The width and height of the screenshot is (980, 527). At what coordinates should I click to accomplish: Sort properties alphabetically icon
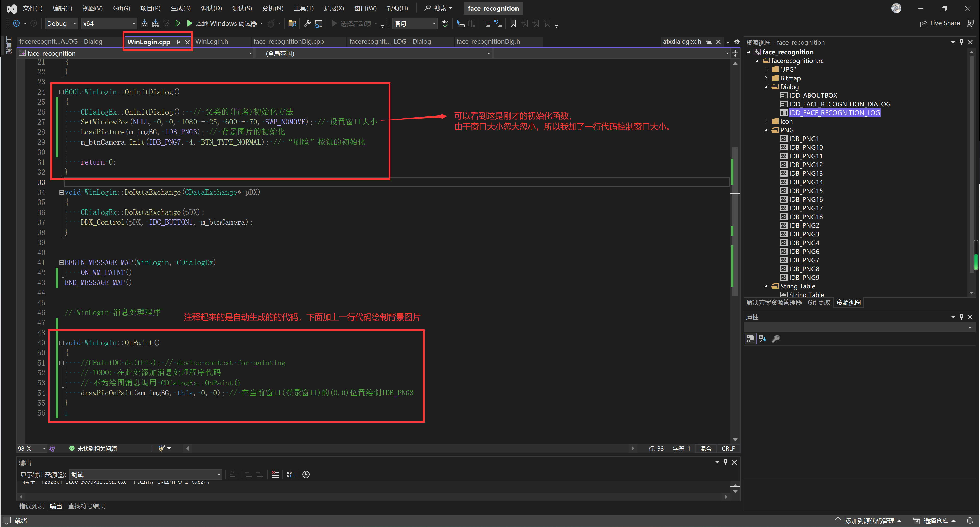click(x=762, y=338)
